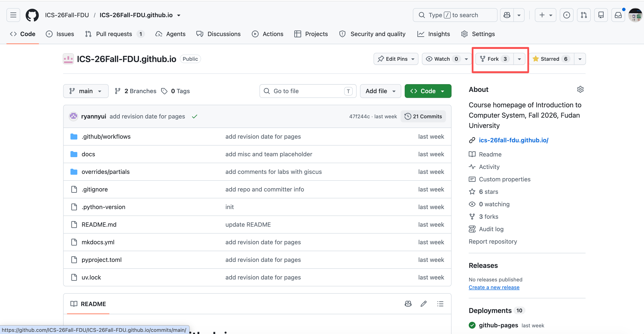Viewport: 644px width, 334px height.
Task: Open the Activity link in About
Action: click(489, 167)
